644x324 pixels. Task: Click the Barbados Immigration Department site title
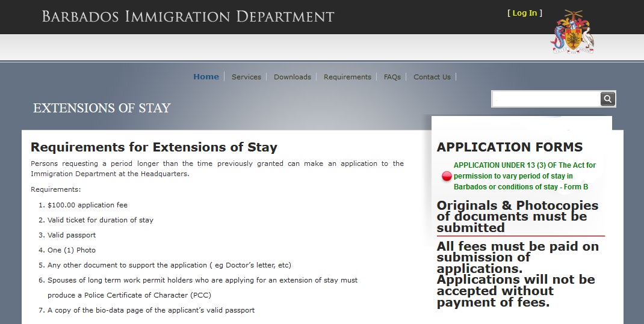(x=188, y=16)
